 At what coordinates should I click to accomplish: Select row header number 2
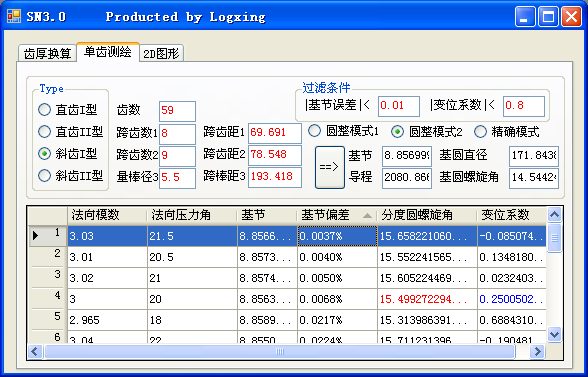point(48,257)
